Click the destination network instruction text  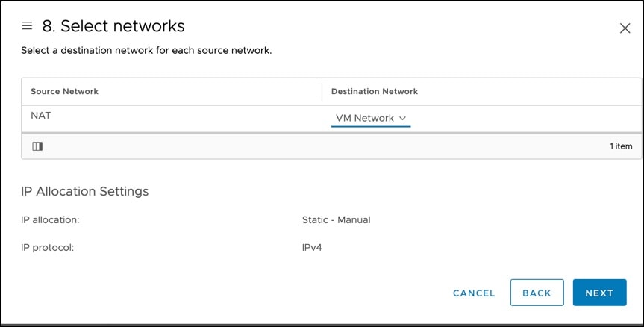146,51
